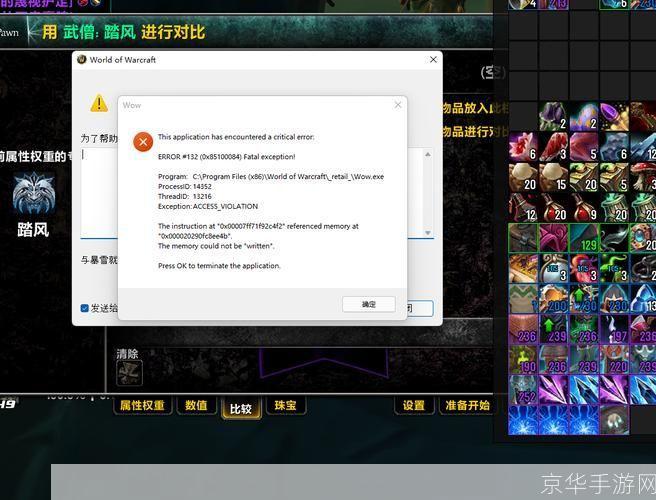Click the bread stack of 15
This screenshot has height=500, width=656.
[553, 177]
